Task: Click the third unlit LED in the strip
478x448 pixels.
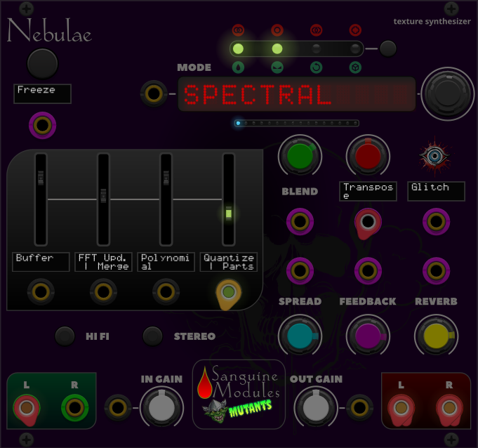Action: point(316,48)
